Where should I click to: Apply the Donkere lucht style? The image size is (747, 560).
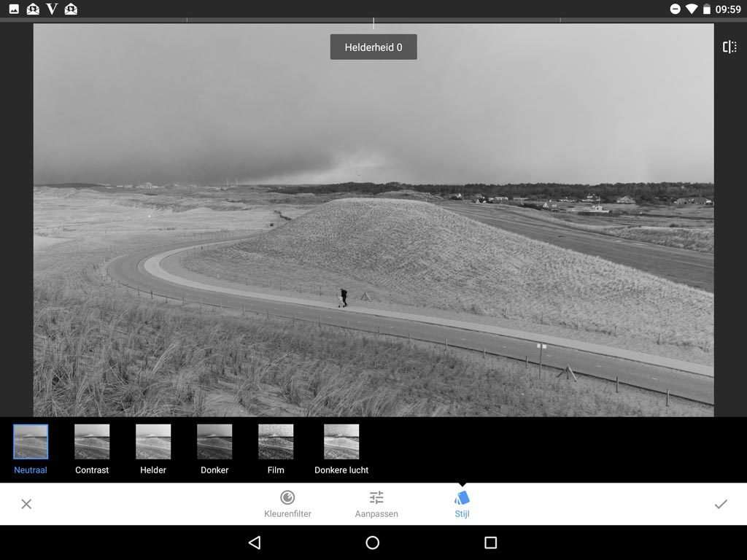pyautogui.click(x=341, y=440)
